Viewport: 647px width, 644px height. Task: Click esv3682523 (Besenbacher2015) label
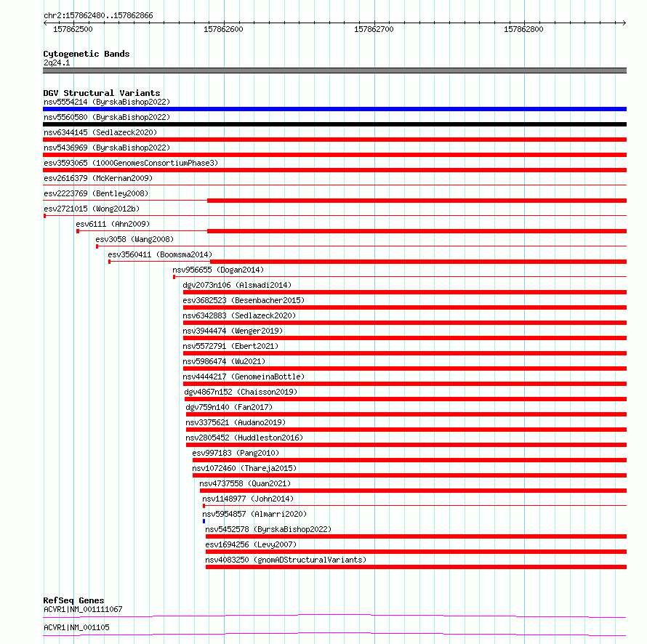[x=244, y=300]
